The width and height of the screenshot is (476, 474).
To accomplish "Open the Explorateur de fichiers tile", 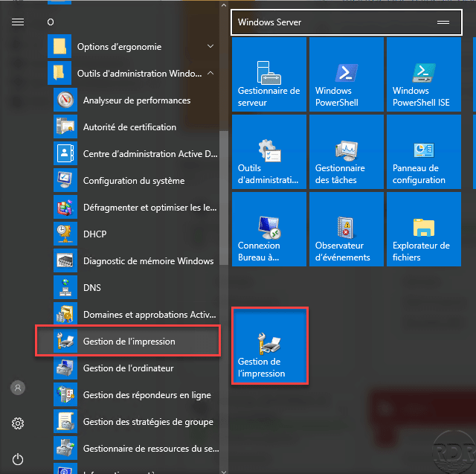I will coord(424,229).
